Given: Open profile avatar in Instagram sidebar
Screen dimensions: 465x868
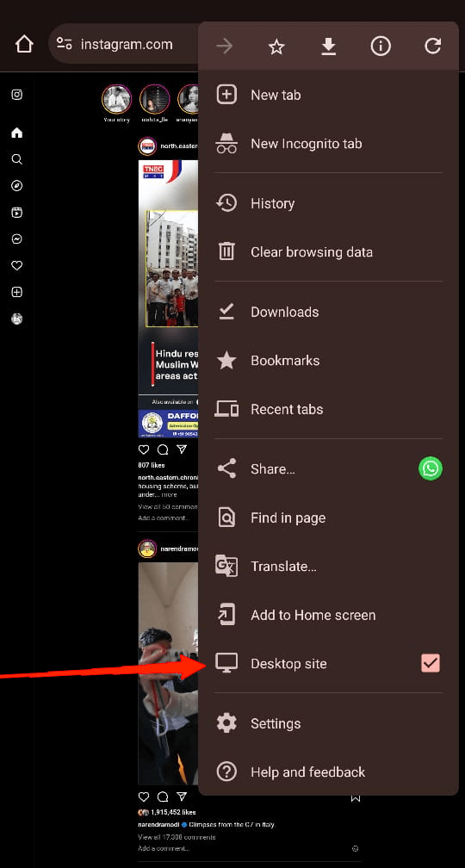Looking at the screenshot, I should pyautogui.click(x=17, y=319).
